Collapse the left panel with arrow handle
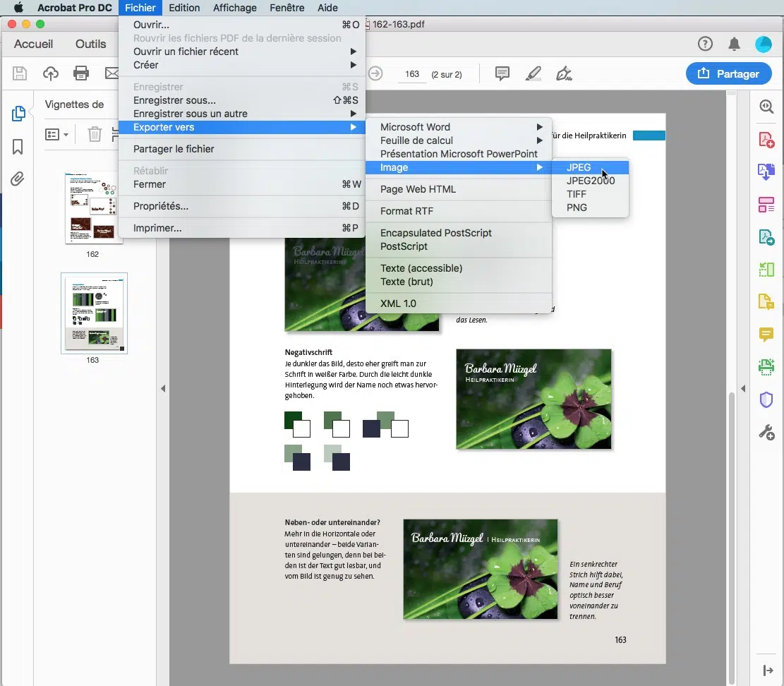This screenshot has height=686, width=784. (x=163, y=388)
